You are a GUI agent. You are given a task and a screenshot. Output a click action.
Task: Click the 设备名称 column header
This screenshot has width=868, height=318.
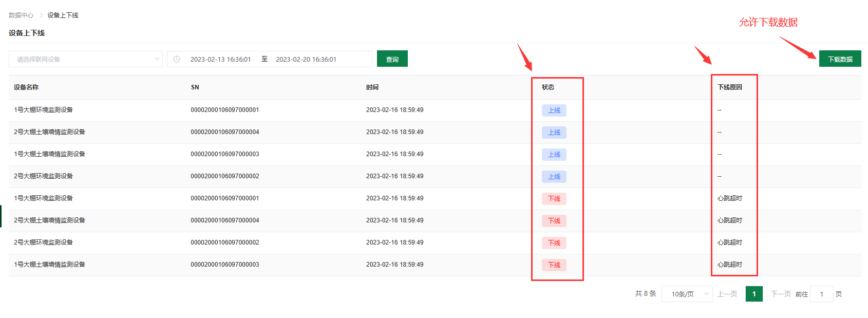26,87
